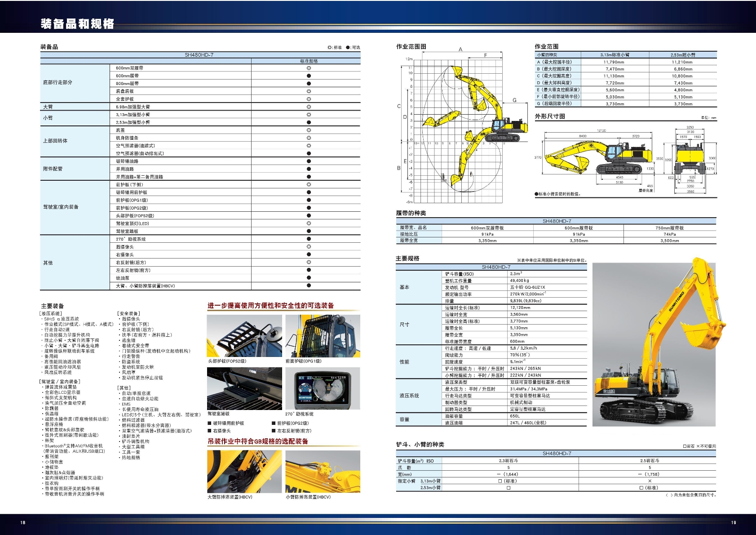Image resolution: width=756 pixels, height=535 pixels.
Task: Click the 2.53m短小臂 column header
Action: (683, 55)
